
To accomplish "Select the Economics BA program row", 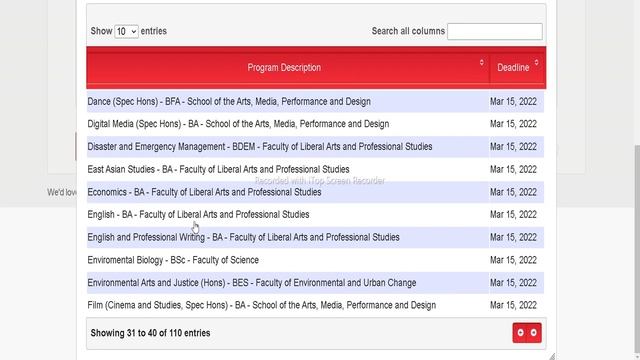I will (315, 192).
